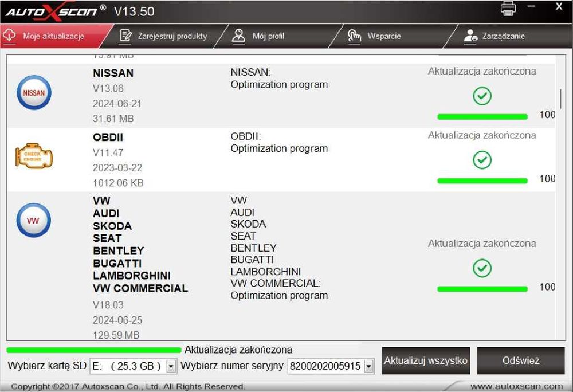Click the bold BENTLEY name

pos(119,251)
